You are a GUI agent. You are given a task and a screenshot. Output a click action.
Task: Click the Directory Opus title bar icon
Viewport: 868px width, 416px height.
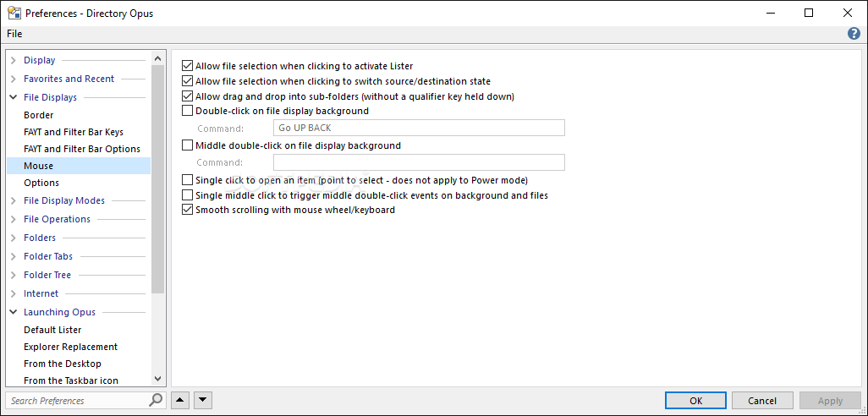pyautogui.click(x=14, y=13)
